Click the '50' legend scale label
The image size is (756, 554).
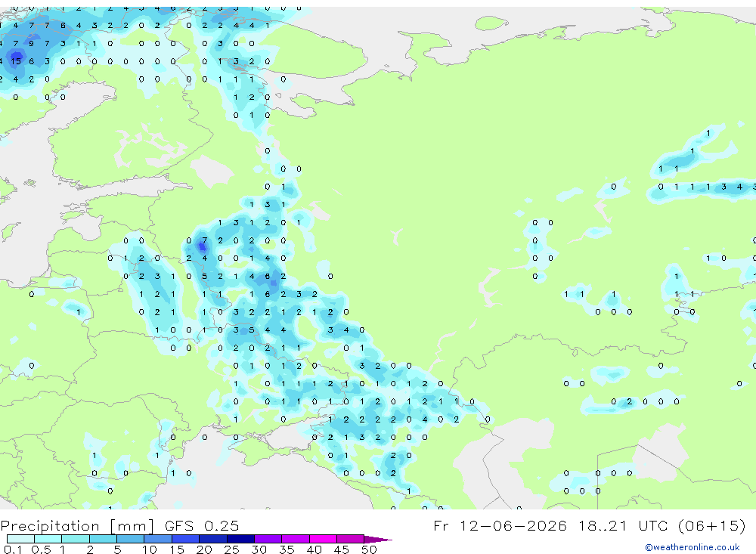369,549
